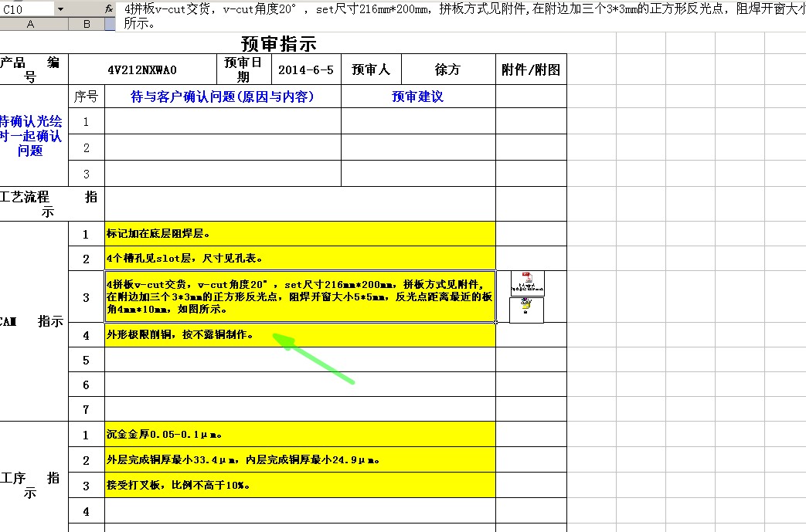Select the blue 预审建议 header cell
The width and height of the screenshot is (806, 532).
(418, 97)
